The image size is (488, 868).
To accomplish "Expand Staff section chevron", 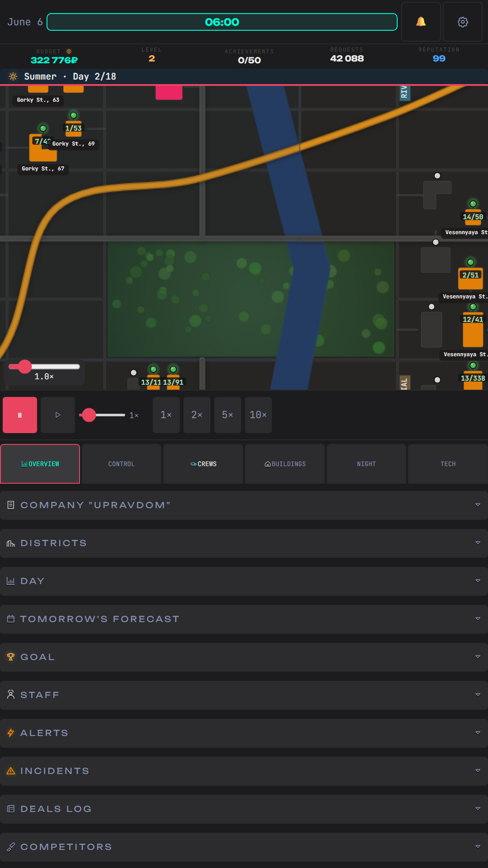I will 478,695.
